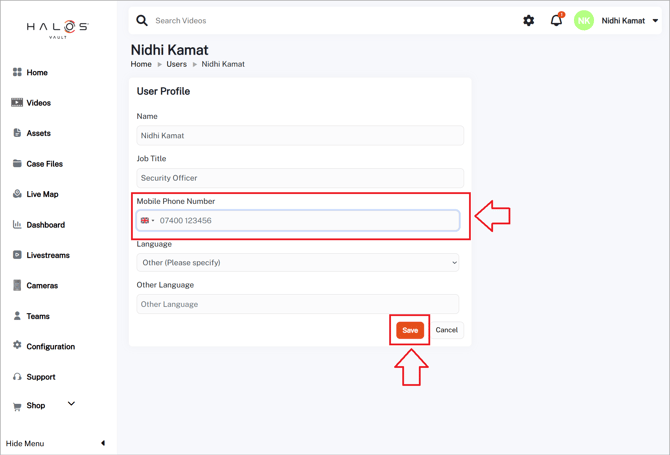Screen dimensions: 670x455
Task: Click the Halos Vault logo
Action: 57,29
